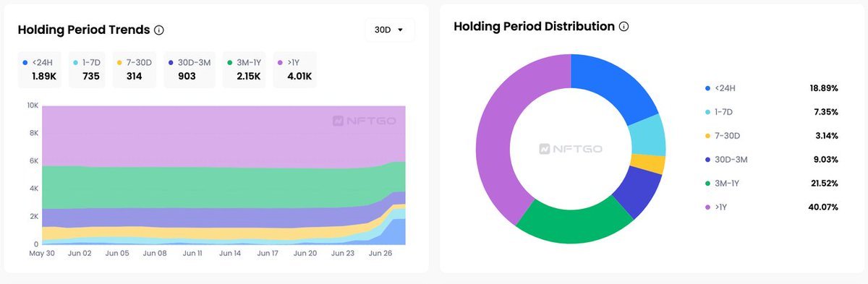Click the info icon beside Holding Period Trends
The image size is (868, 284).
(159, 30)
